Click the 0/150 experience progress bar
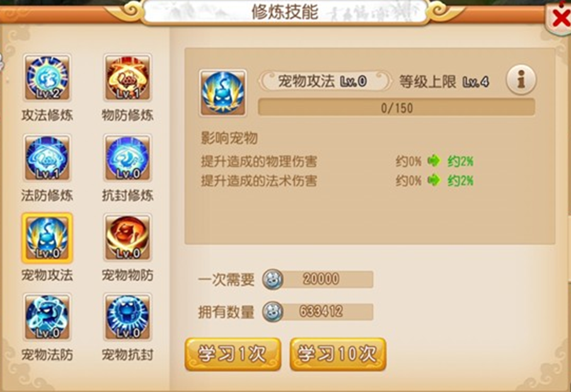Viewport: 571px width, 392px height. coord(396,108)
